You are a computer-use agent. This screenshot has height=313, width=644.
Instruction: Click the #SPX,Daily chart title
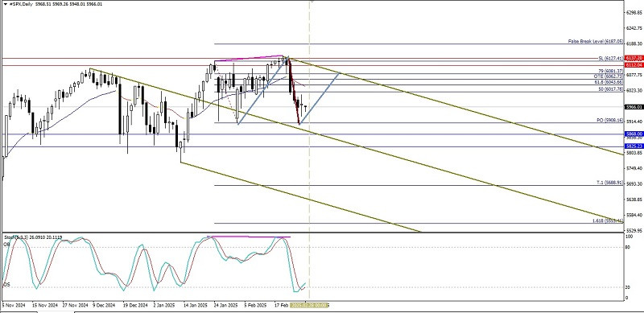(x=21, y=4)
